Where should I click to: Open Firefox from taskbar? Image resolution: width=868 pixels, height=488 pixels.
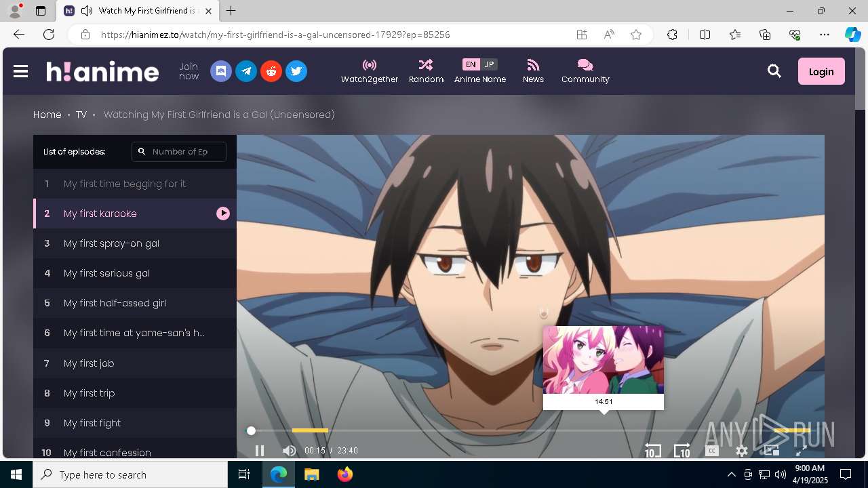(x=345, y=474)
